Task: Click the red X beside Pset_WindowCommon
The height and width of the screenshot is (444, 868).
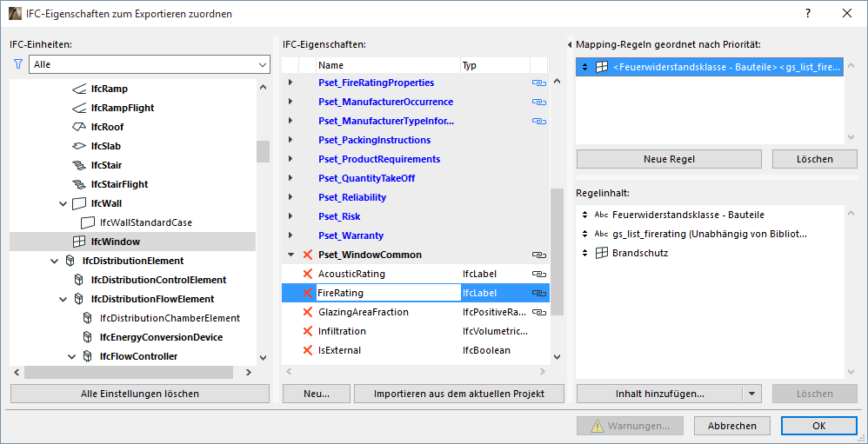Action: coord(307,255)
